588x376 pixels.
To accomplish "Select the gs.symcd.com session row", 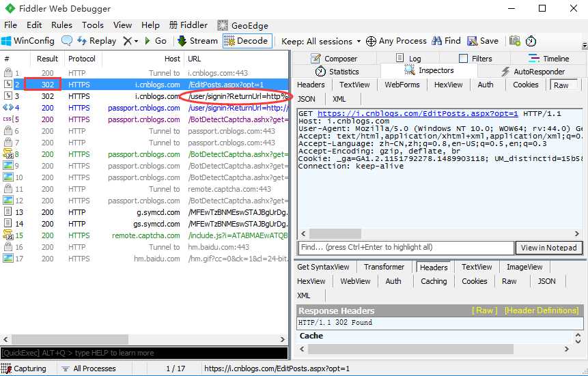I will pyautogui.click(x=145, y=224).
